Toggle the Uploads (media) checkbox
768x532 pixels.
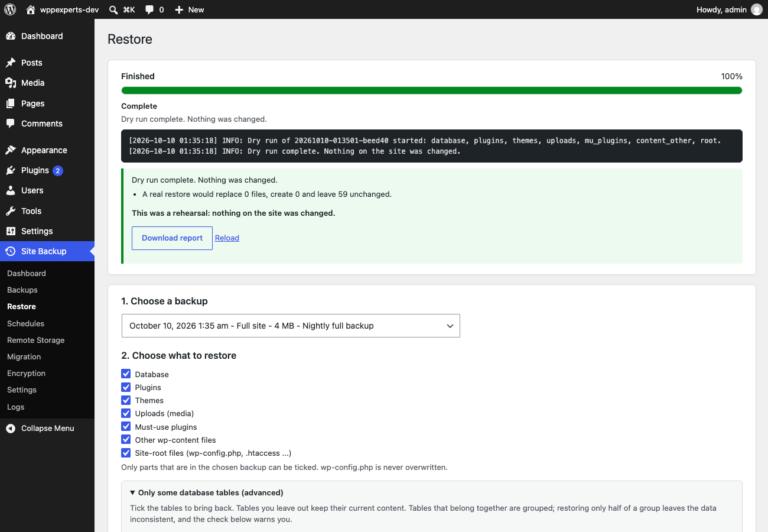pyautogui.click(x=126, y=413)
